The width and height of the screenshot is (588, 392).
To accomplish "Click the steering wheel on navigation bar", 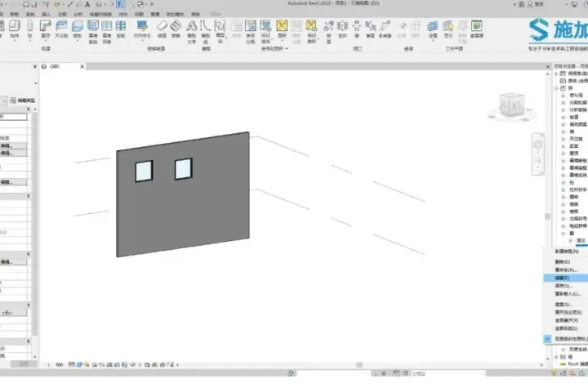I will click(538, 145).
